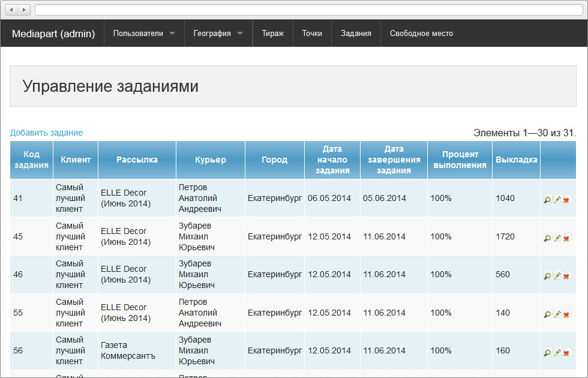
Task: Click the Выкладка value 160
Action: (503, 350)
